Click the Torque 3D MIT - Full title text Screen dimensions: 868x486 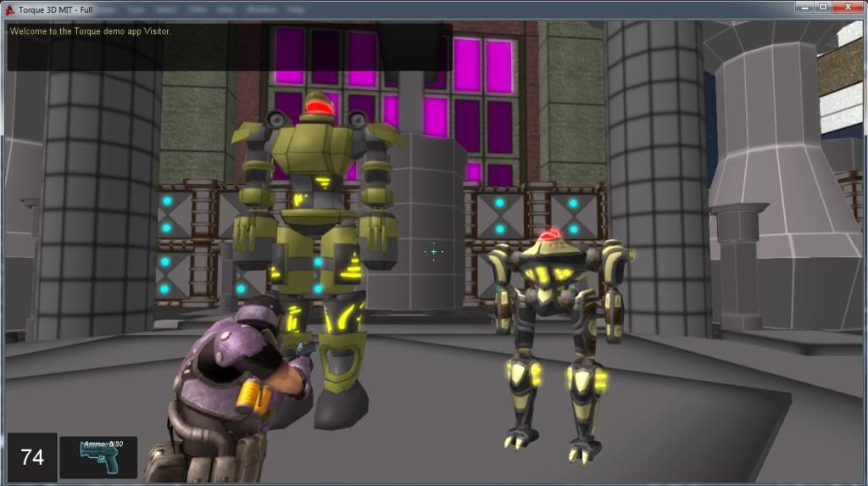coord(53,9)
